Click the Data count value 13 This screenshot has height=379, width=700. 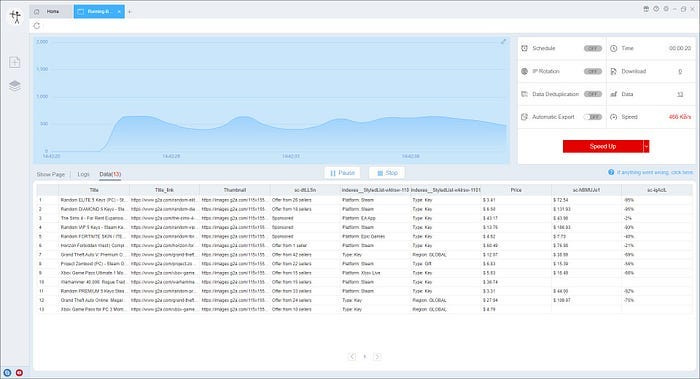[680, 94]
